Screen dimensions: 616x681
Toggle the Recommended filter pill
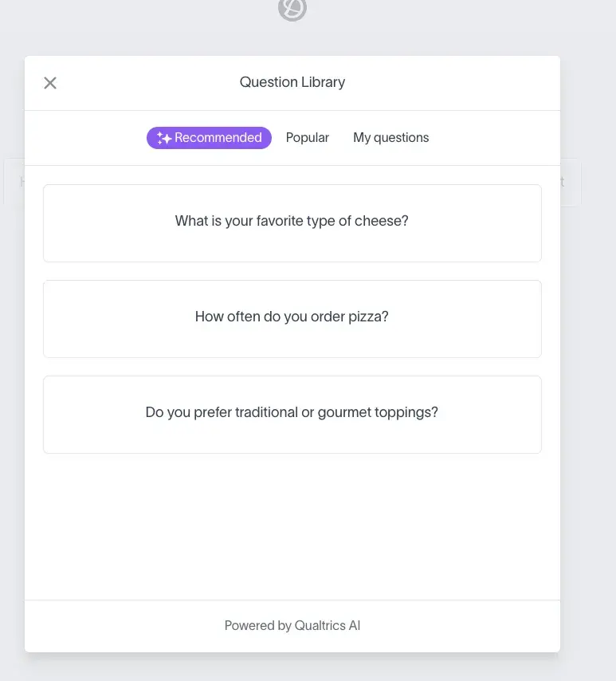pyautogui.click(x=209, y=137)
